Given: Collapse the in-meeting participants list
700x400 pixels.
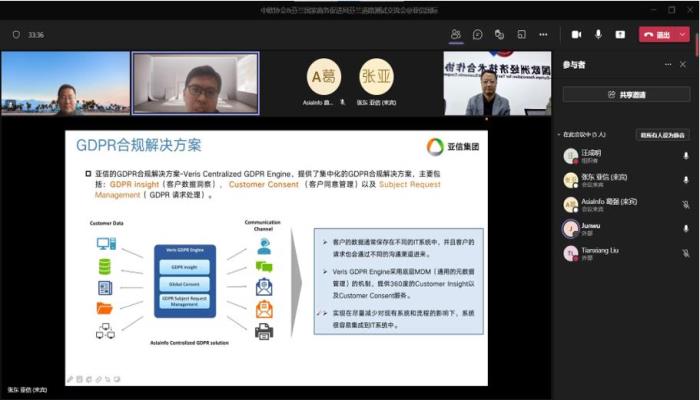Looking at the screenshot, I should pyautogui.click(x=559, y=134).
